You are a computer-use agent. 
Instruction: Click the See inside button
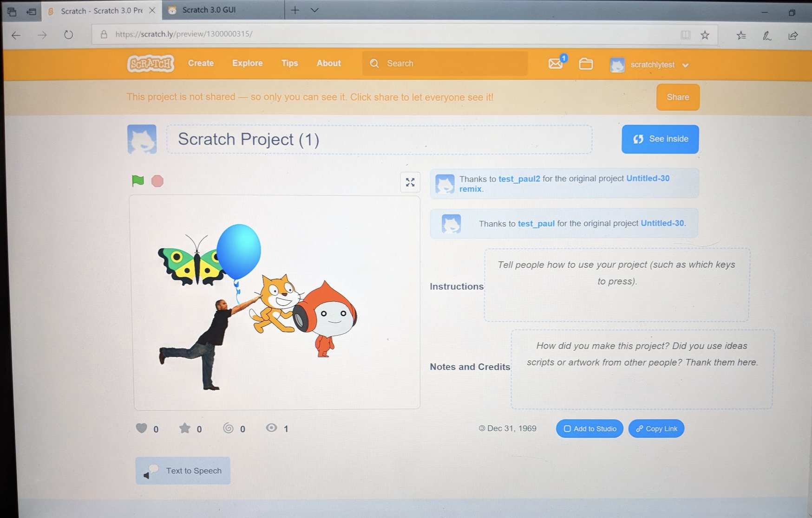[x=660, y=139]
